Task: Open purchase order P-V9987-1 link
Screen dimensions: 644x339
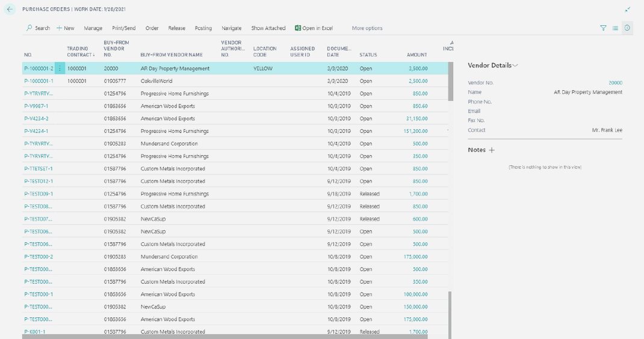Action: [x=36, y=106]
